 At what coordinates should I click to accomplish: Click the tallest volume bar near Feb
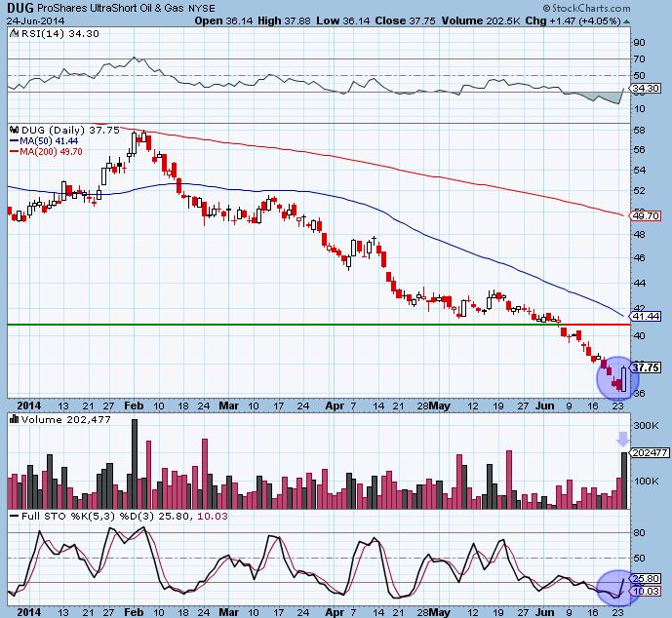coord(135,464)
